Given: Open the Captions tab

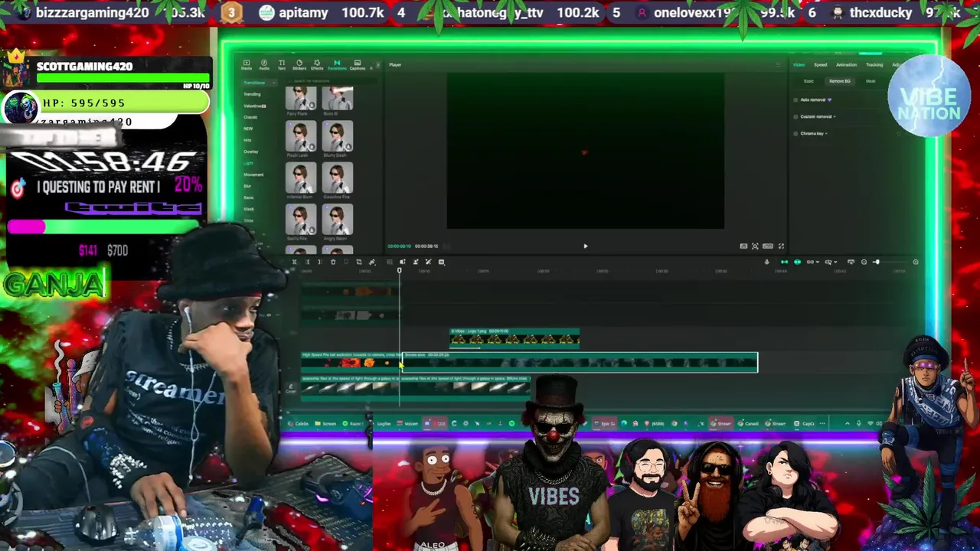Looking at the screenshot, I should click(x=358, y=65).
